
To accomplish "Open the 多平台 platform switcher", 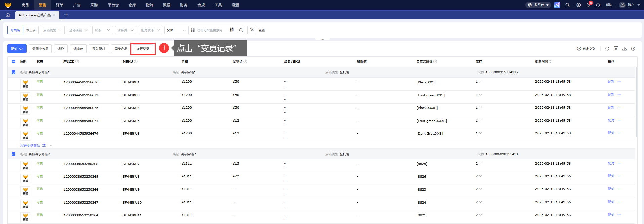I will pyautogui.click(x=538, y=5).
